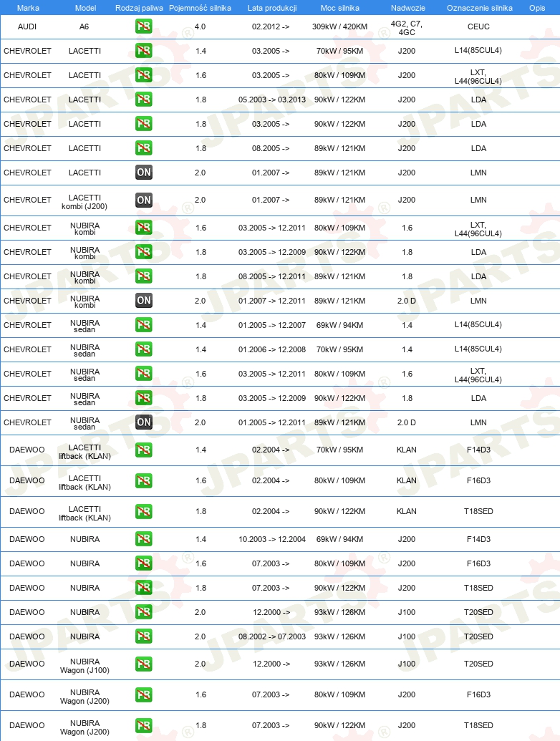This screenshot has height=741, width=560.
Task: Click petrol icon for Daewoo Nubira 08.2002 -> 07.2003
Action: click(144, 636)
